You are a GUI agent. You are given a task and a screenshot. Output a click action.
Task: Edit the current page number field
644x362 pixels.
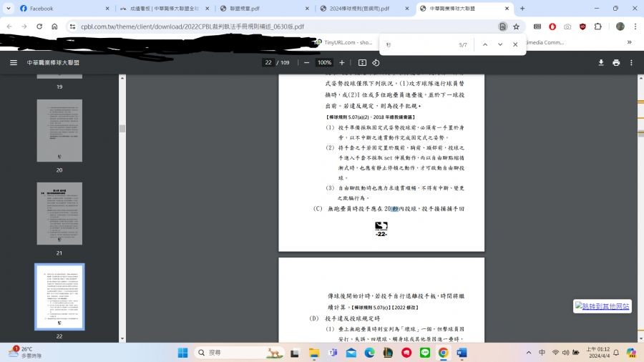[x=268, y=62]
